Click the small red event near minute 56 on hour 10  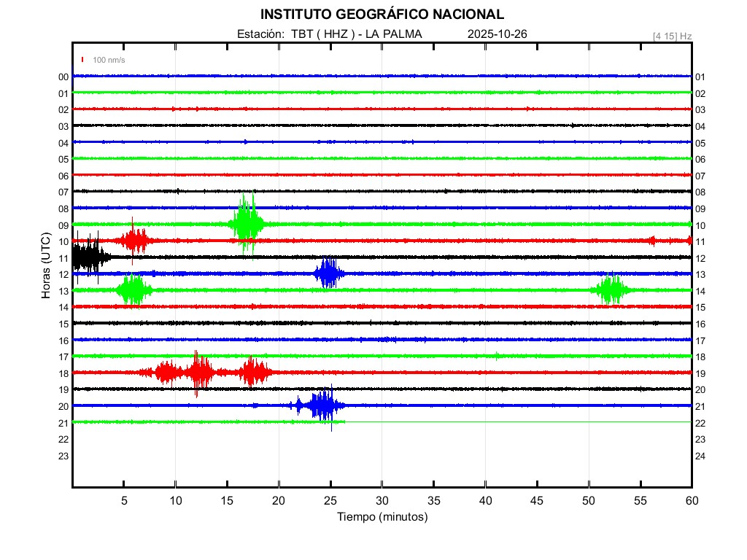652,241
